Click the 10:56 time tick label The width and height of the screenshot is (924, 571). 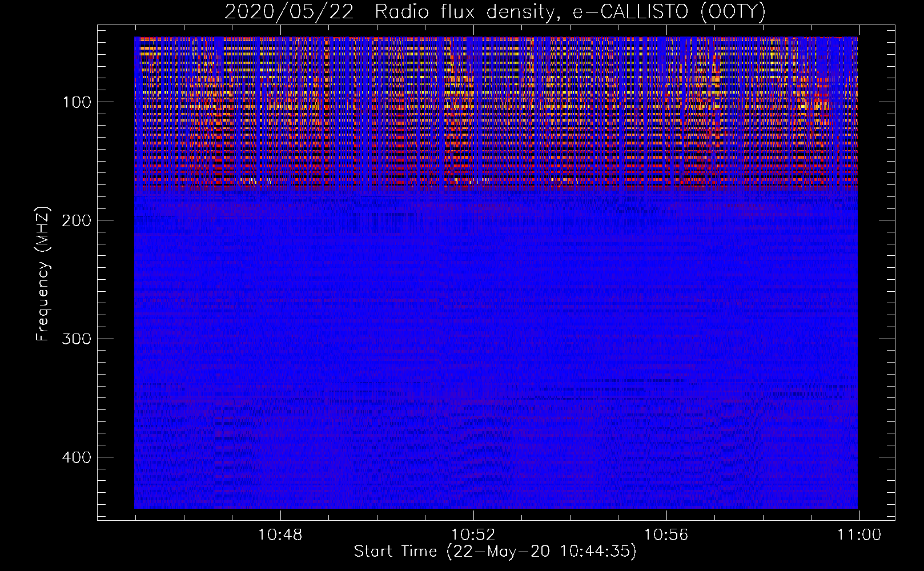click(666, 535)
